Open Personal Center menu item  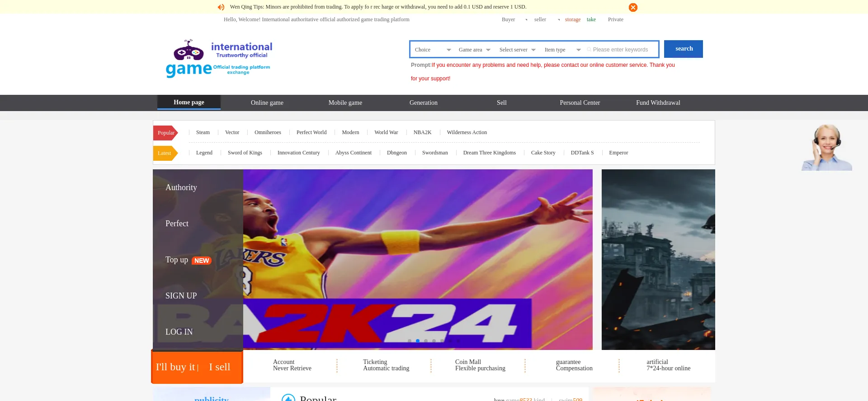point(580,103)
